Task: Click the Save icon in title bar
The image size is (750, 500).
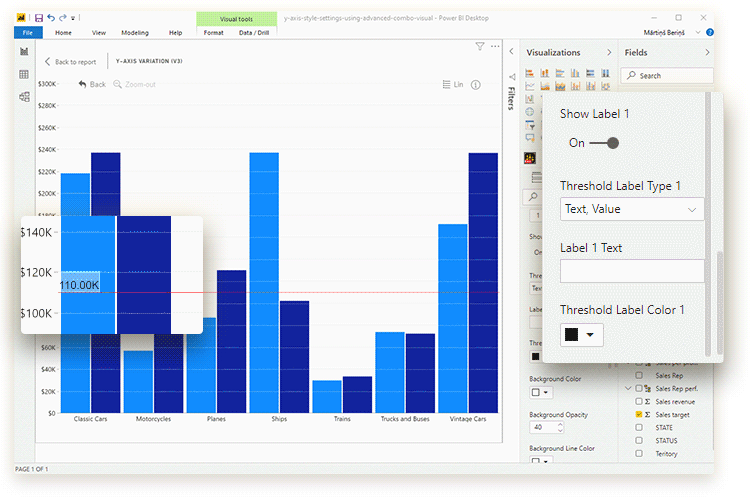Action: click(x=39, y=18)
